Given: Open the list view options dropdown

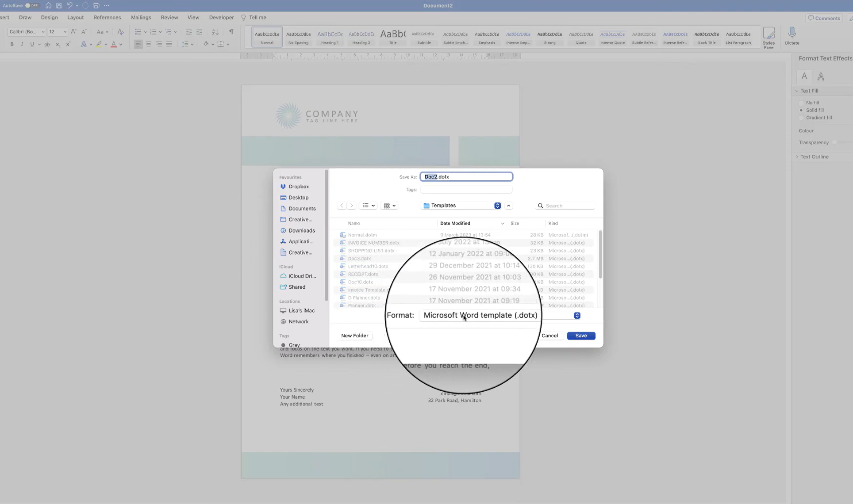Looking at the screenshot, I should [369, 206].
